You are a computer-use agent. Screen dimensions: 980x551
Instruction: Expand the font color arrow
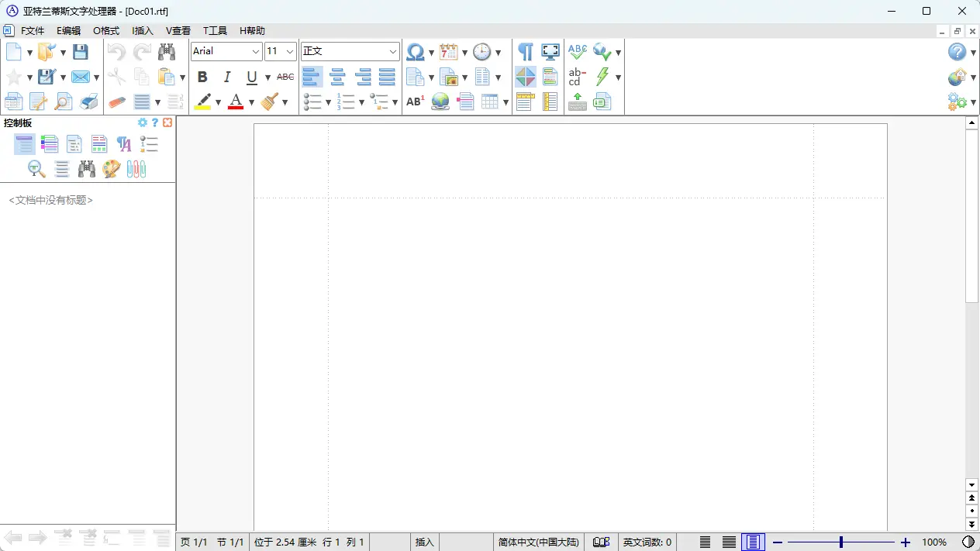251,102
